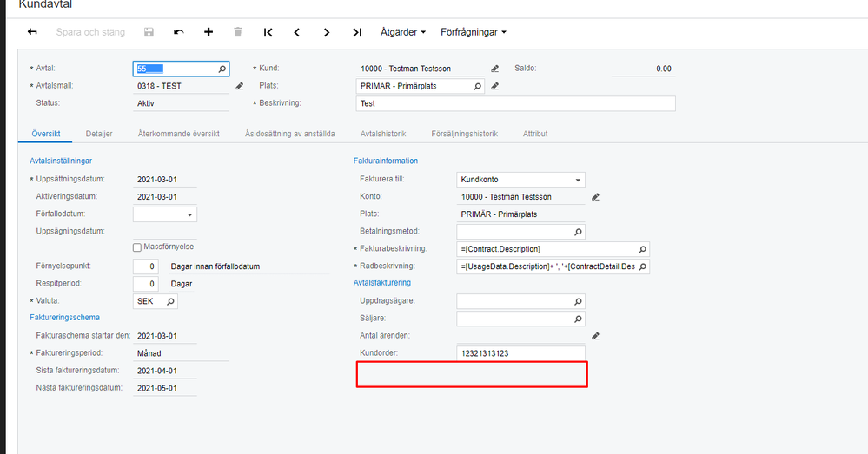
Task: Open the Fakturera till dropdown
Action: [579, 180]
